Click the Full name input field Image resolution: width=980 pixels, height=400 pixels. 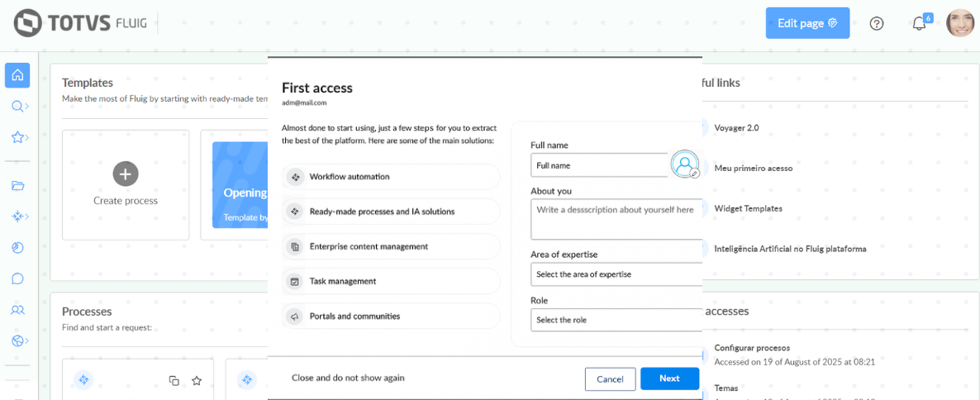(598, 165)
